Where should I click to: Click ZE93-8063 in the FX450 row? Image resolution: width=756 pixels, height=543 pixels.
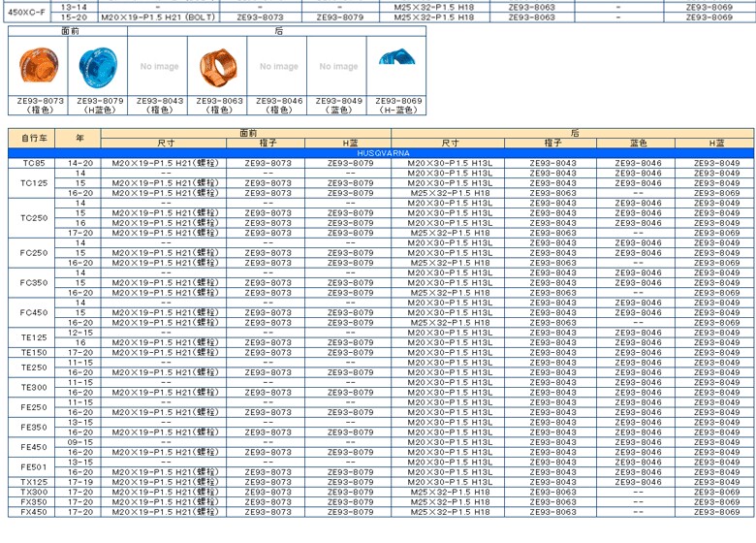pos(552,512)
